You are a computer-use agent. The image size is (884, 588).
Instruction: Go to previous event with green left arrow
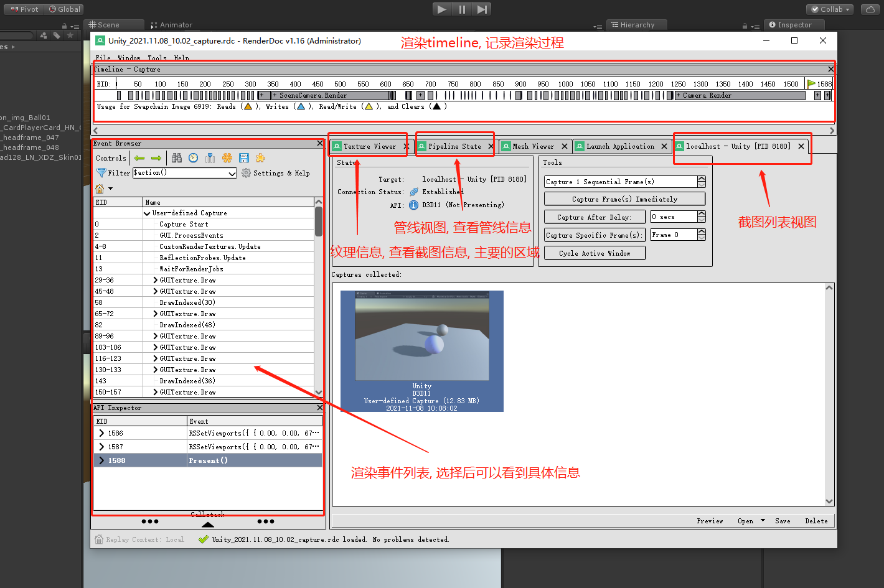tap(139, 158)
